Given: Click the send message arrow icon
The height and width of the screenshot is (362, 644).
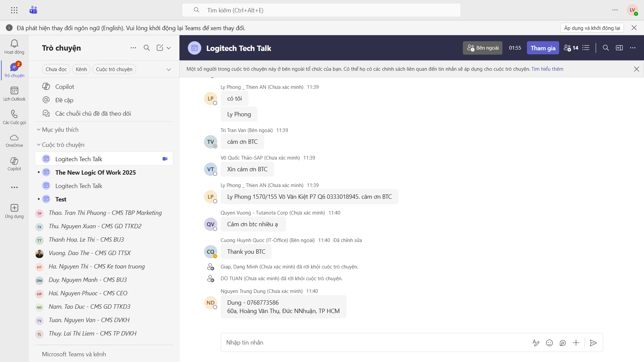Looking at the screenshot, I should pos(593,343).
